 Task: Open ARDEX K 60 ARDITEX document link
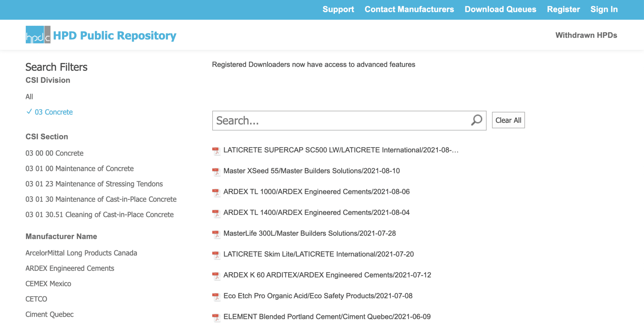(327, 275)
